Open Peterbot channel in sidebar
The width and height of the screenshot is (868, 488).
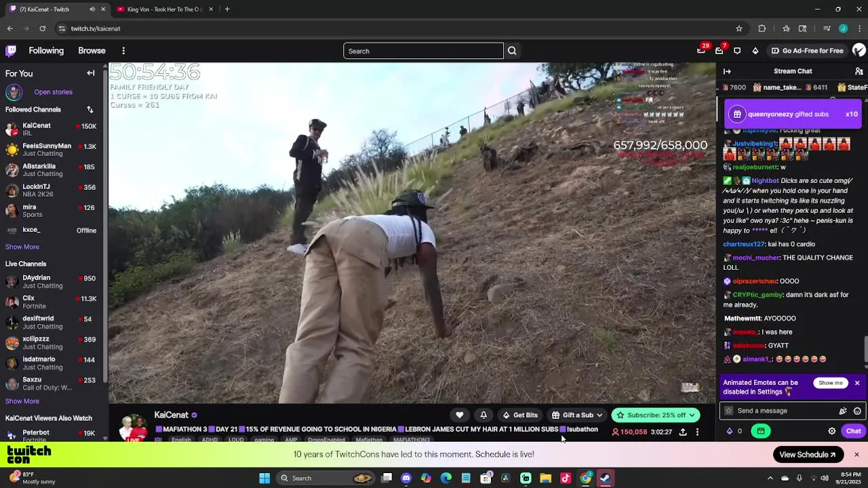point(52,434)
